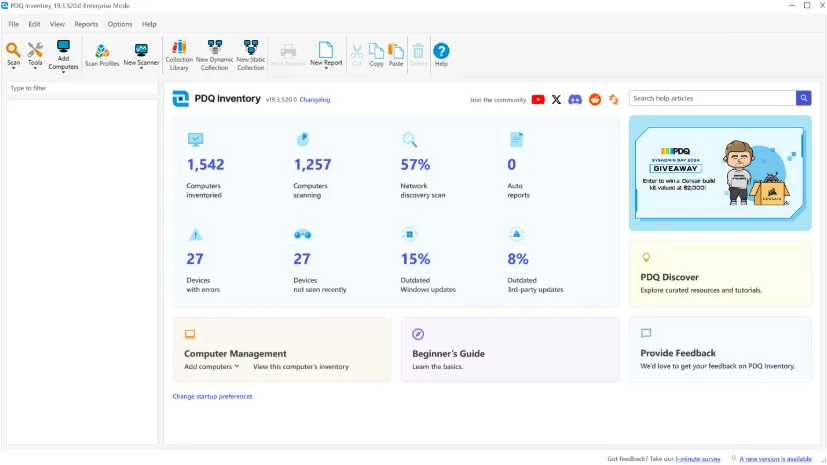Expand the Scan dropdown arrow
This screenshot has height=465, width=827.
tap(13, 68)
